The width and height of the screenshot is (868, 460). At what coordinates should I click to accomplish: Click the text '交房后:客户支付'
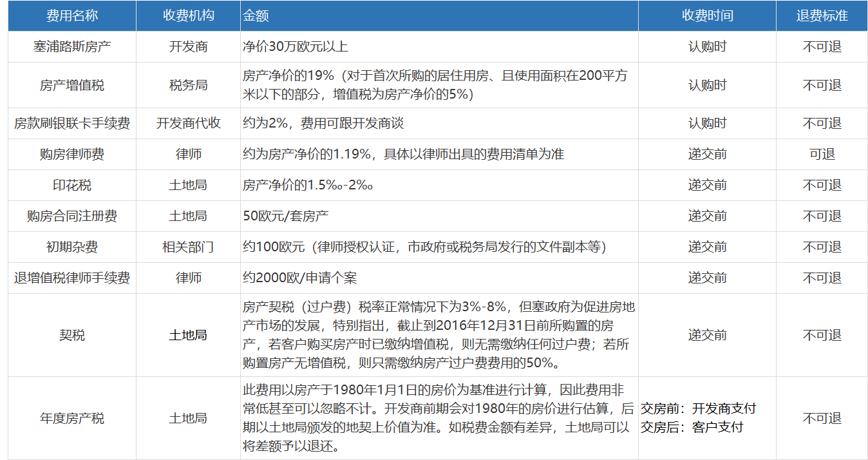point(692,427)
